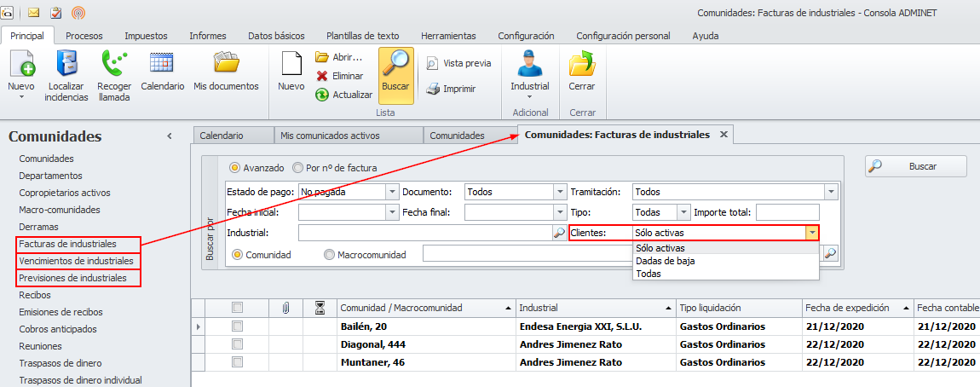
Task: Open Previsiones de industriales in sidebar
Action: pyautogui.click(x=72, y=278)
